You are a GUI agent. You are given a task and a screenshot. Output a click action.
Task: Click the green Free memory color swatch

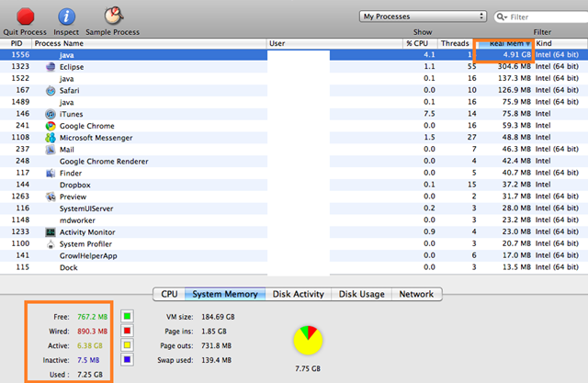127,316
